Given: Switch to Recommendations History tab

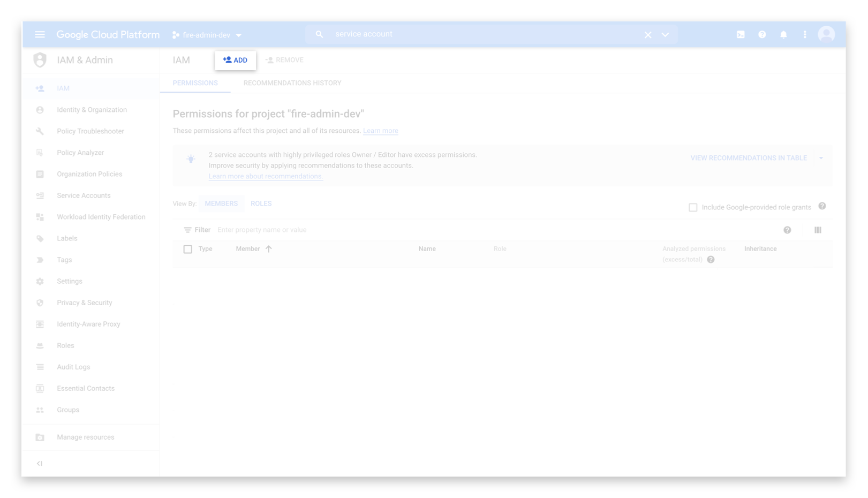Looking at the screenshot, I should (292, 83).
